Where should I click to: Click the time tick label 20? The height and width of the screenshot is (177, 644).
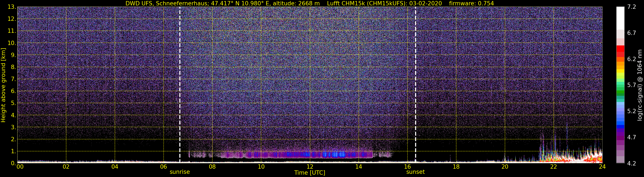point(505,167)
